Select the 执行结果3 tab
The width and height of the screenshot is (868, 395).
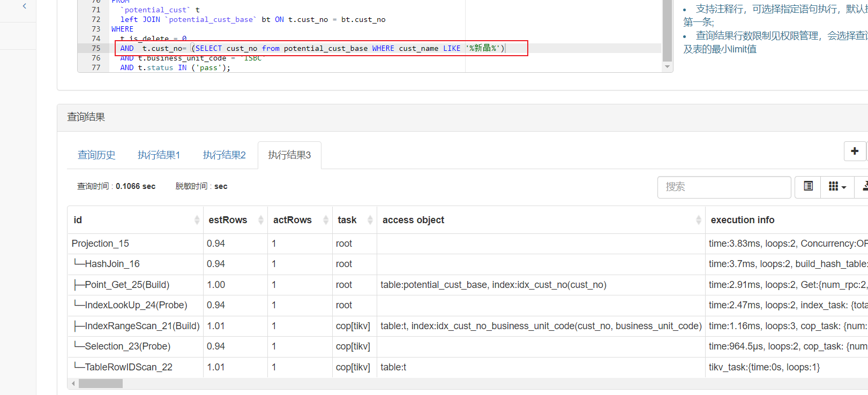coord(289,155)
